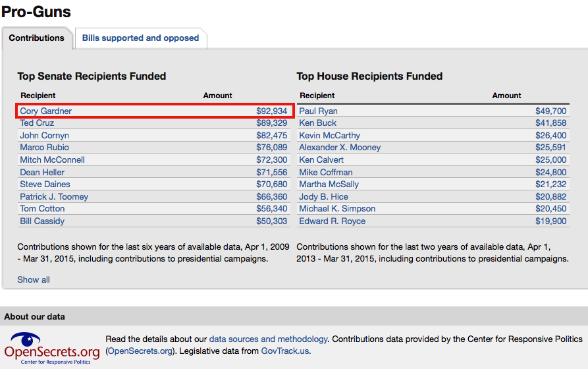This screenshot has width=588, height=369.
Task: Open the Bills supported and opposed tab
Action: pos(141,38)
